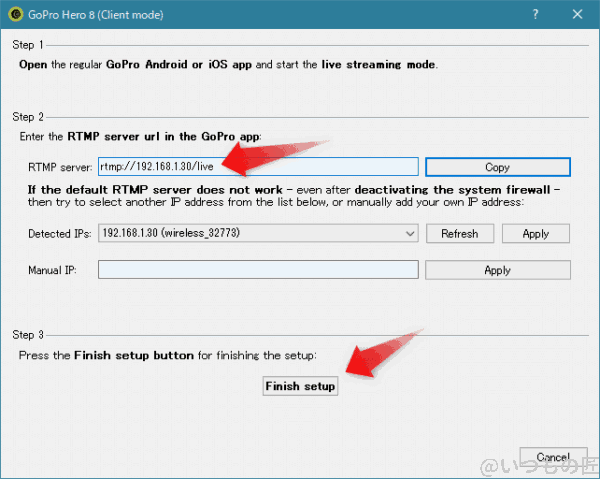Close the GoPro Hero 8 dialog window
This screenshot has width=600, height=479.
577,15
